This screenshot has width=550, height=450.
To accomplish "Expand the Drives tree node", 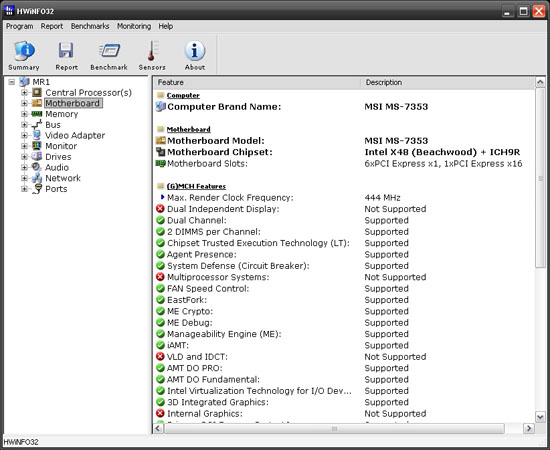I will pyautogui.click(x=24, y=156).
